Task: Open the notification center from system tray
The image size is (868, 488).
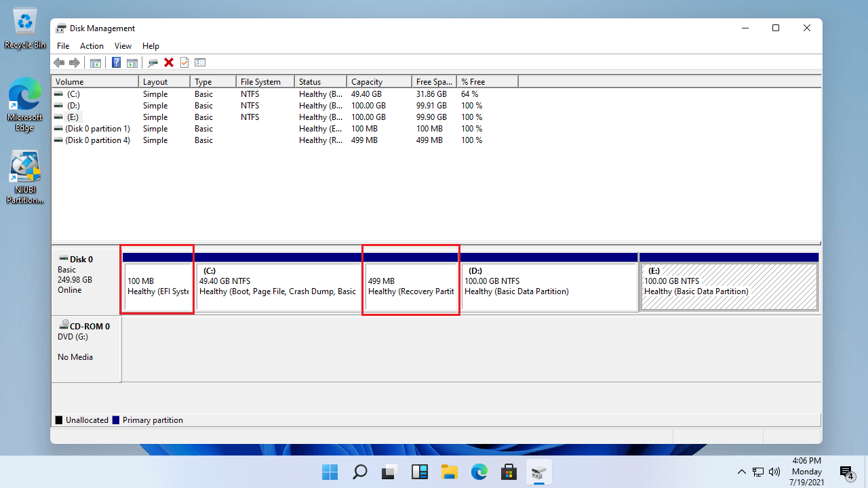Action: pos(847,472)
